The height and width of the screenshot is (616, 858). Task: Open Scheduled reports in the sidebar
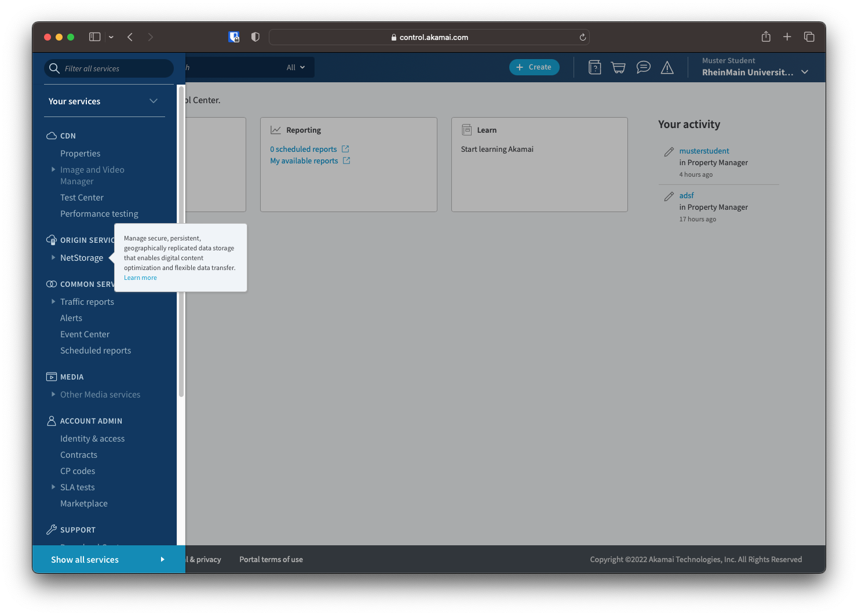coord(96,351)
